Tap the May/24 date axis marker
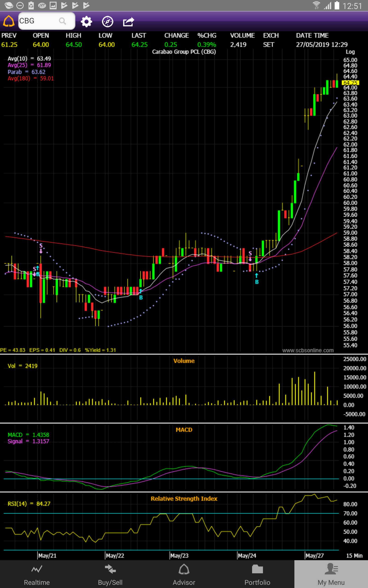Image resolution: width=368 pixels, height=588 pixels. click(247, 556)
